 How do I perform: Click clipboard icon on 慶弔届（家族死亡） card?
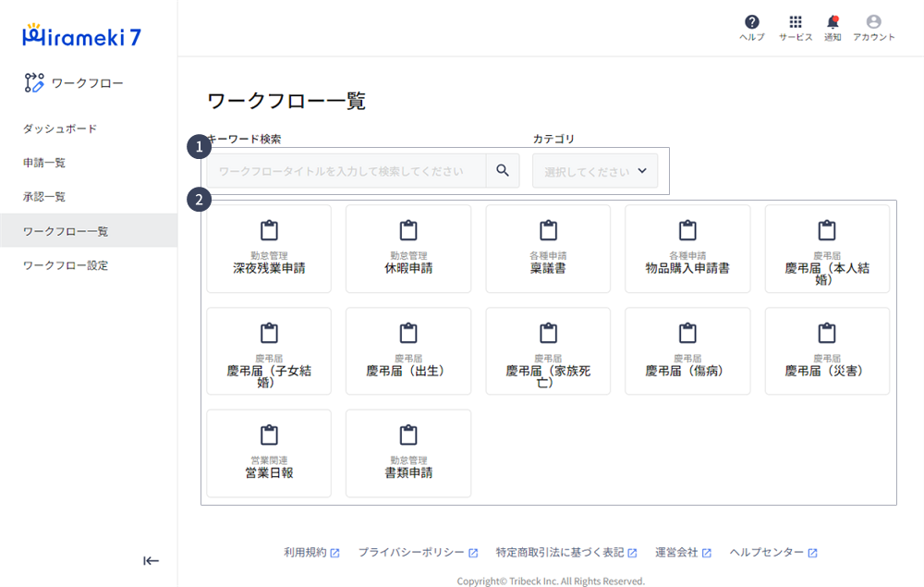tap(548, 333)
